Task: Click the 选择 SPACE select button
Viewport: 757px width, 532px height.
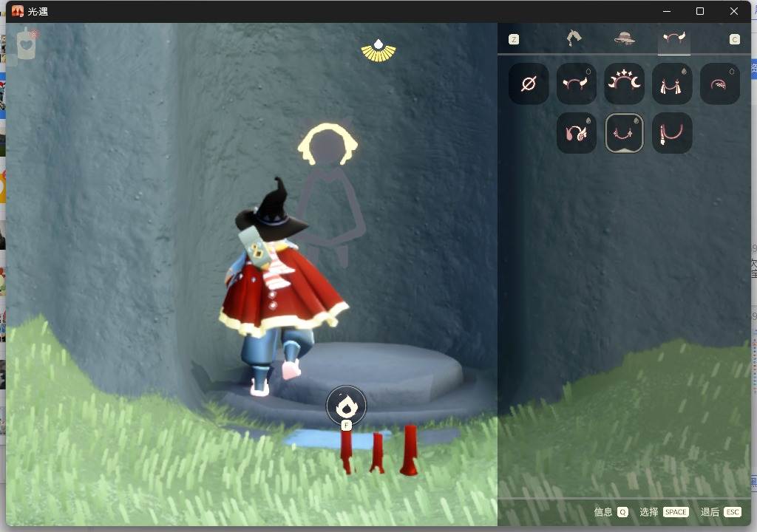Action: (664, 512)
